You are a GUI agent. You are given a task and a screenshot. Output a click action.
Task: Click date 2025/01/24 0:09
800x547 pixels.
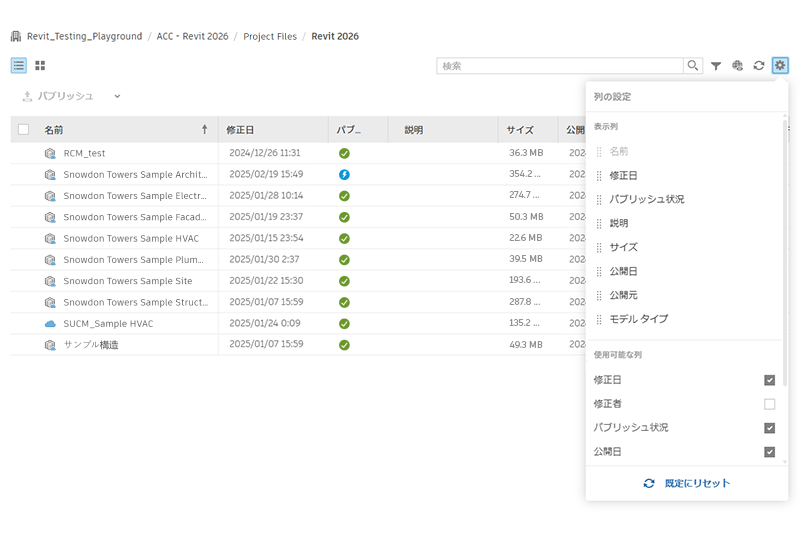coord(265,323)
